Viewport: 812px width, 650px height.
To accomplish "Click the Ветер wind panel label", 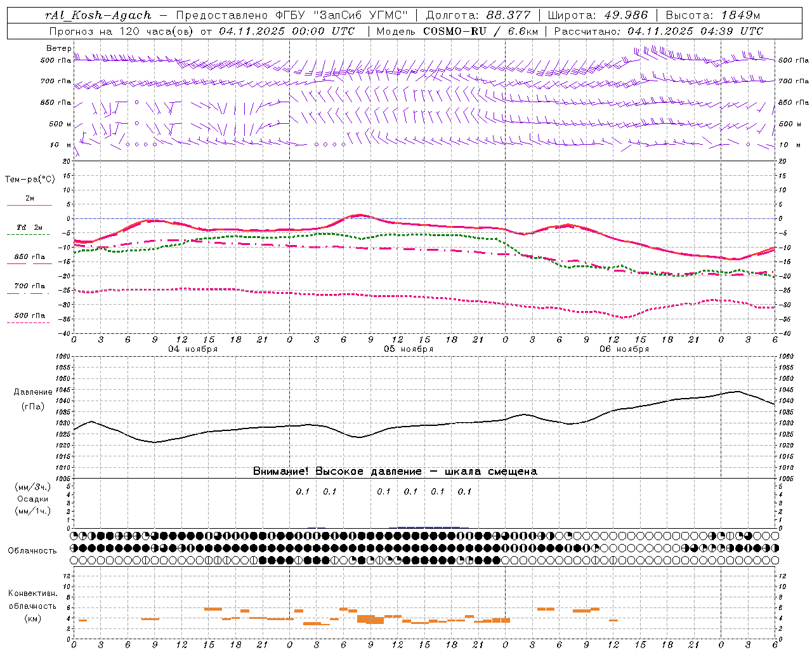I will tap(58, 48).
